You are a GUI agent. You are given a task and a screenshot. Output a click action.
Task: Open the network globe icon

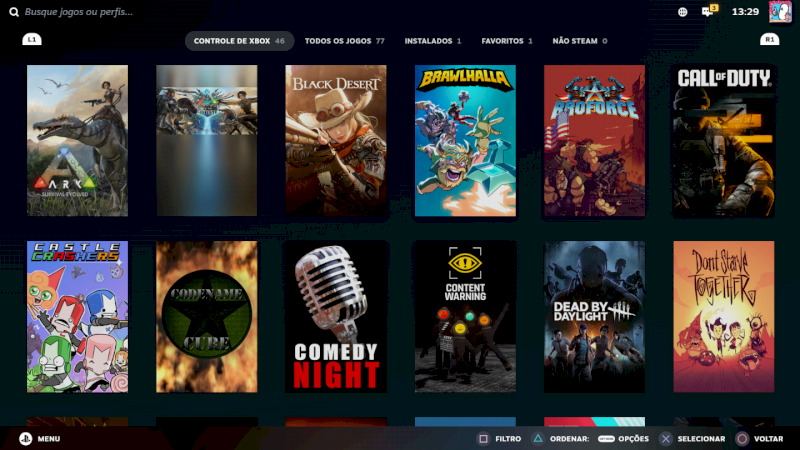pos(683,12)
